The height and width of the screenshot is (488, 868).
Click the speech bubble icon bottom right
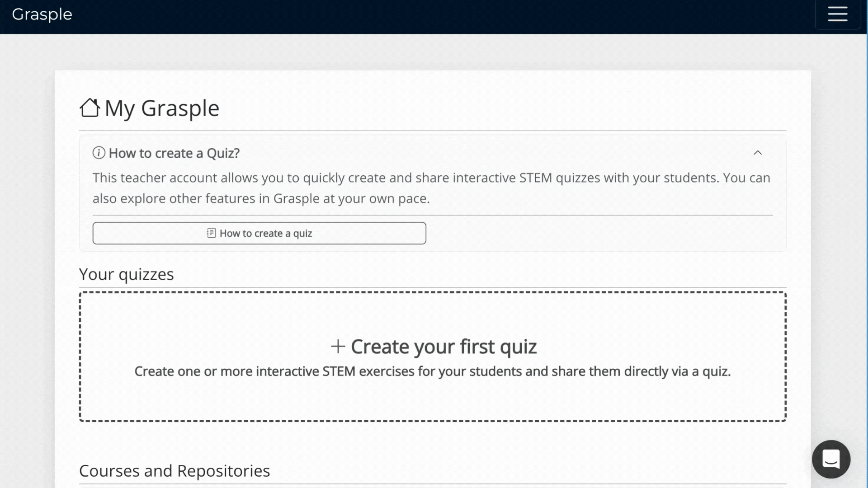pos(831,459)
